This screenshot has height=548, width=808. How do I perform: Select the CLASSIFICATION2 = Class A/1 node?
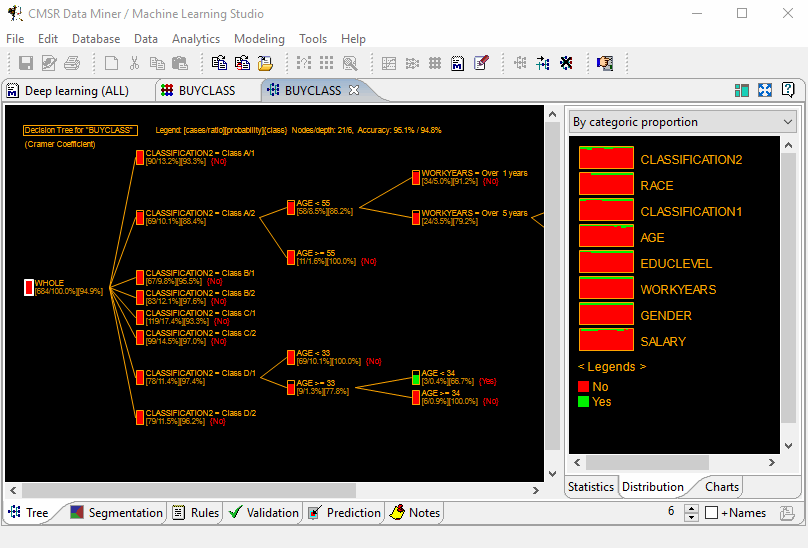[140, 157]
